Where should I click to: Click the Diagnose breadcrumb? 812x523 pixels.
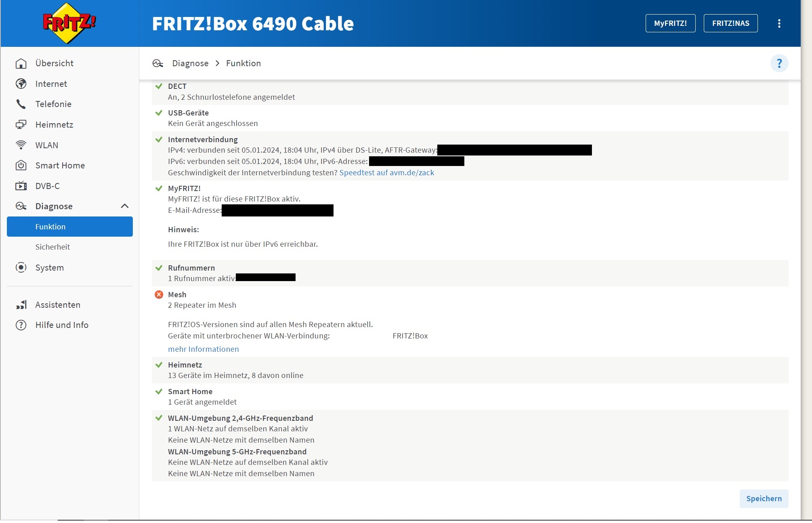[x=190, y=63]
